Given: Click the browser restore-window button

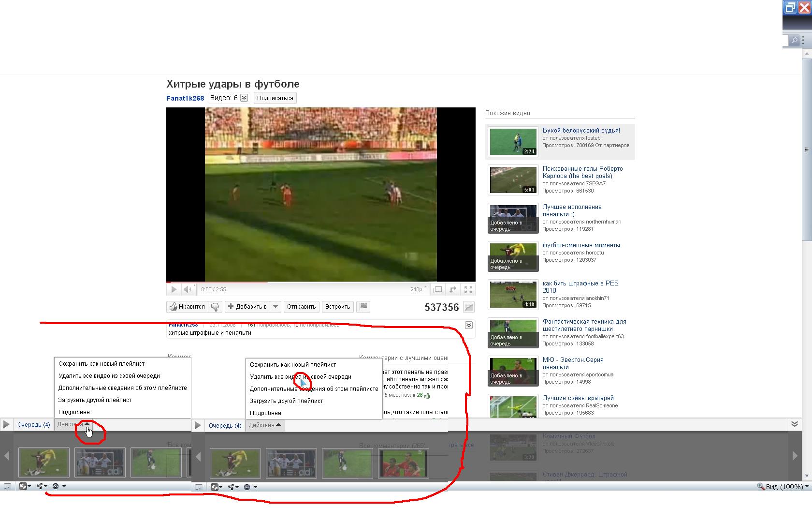Looking at the screenshot, I should tap(790, 7).
